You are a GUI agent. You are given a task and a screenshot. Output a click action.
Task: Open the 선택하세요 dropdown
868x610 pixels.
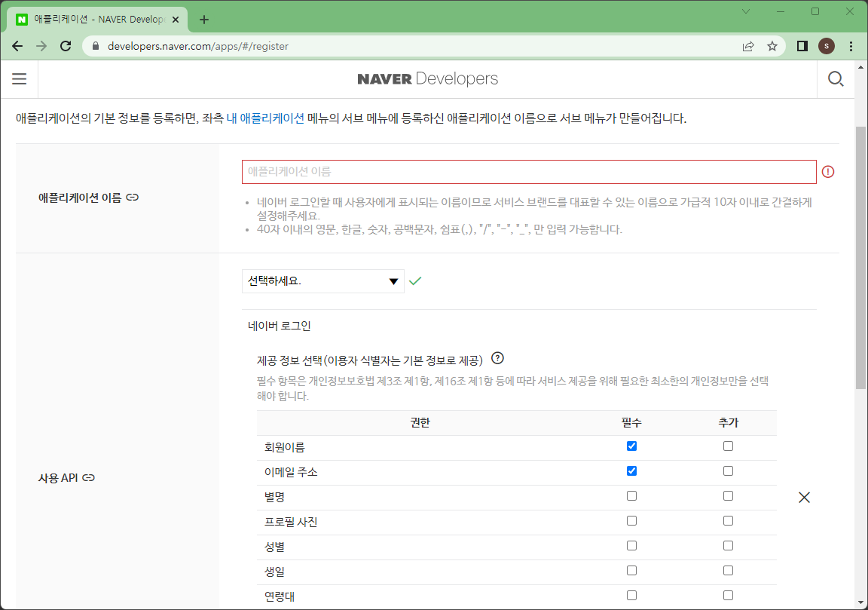pos(322,281)
